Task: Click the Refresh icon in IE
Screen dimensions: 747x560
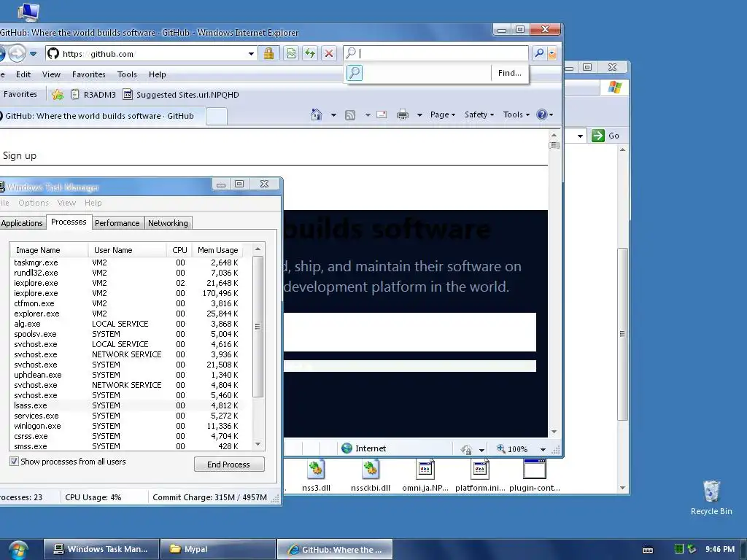Action: coord(310,53)
